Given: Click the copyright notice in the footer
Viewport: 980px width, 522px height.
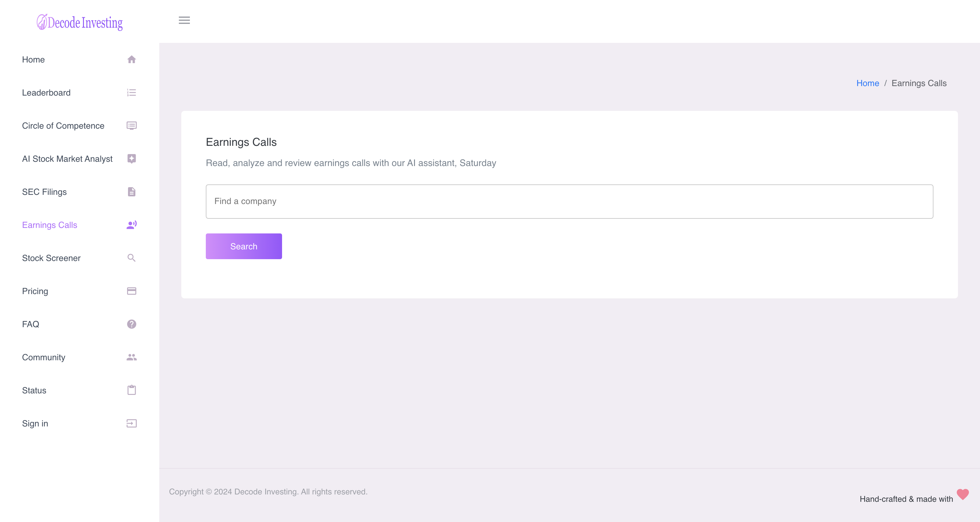Looking at the screenshot, I should (x=268, y=492).
